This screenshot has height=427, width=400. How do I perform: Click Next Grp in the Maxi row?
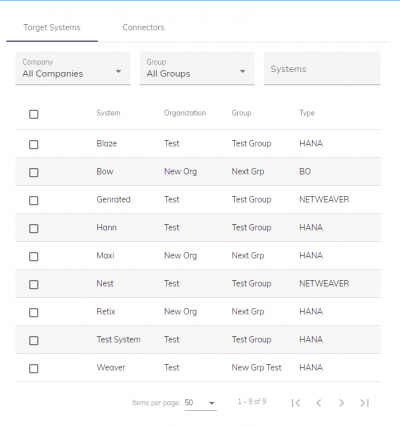pos(248,255)
